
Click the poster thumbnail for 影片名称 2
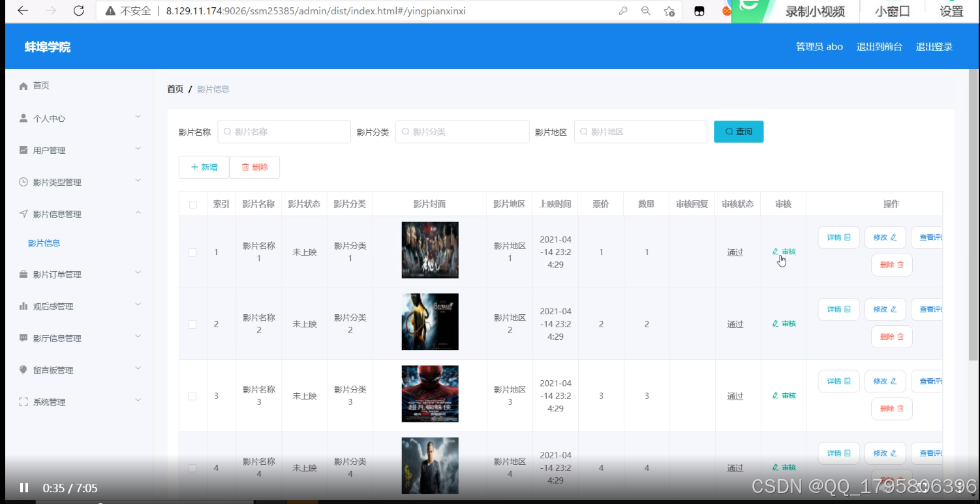click(430, 321)
